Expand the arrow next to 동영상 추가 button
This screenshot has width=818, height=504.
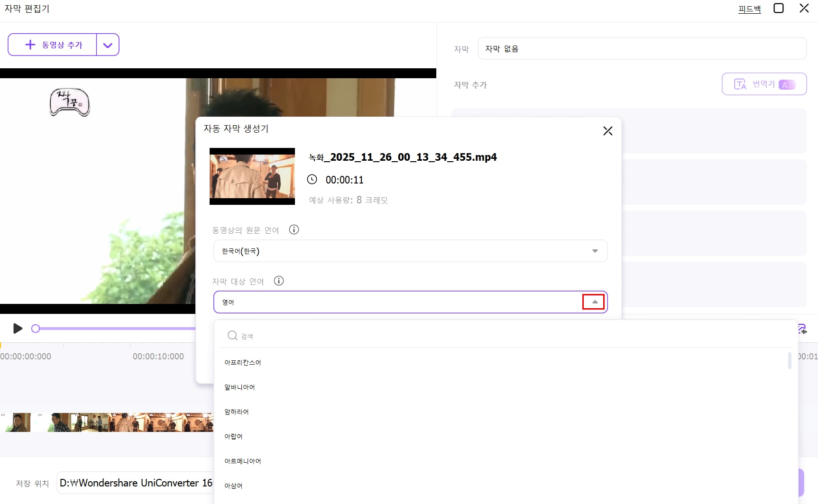pos(108,45)
